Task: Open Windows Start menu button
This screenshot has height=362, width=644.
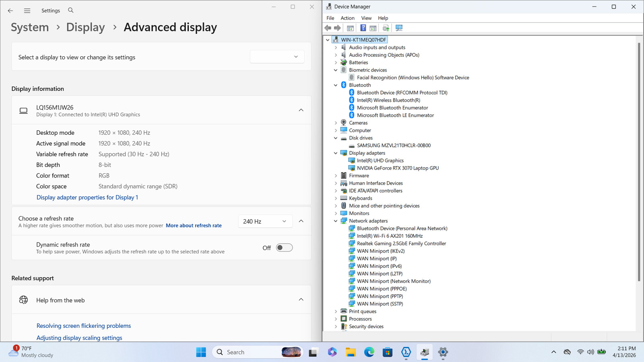Action: click(201, 352)
